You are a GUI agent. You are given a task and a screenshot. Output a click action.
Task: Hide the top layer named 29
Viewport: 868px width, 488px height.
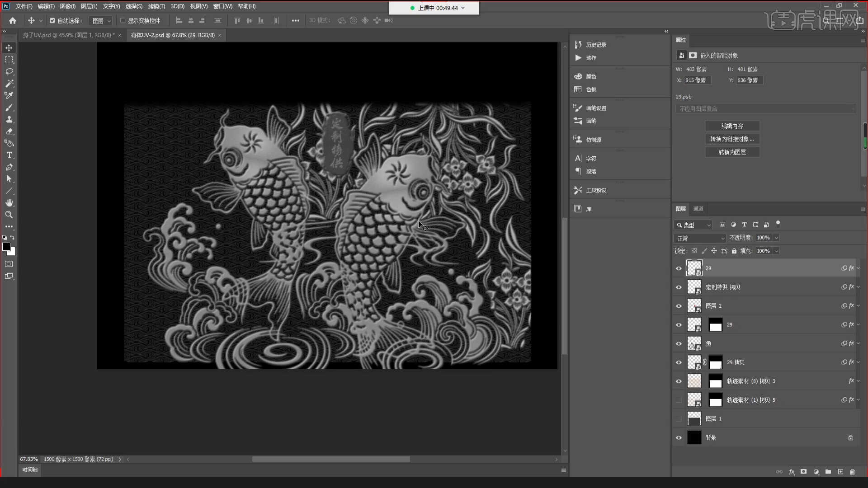coord(679,268)
